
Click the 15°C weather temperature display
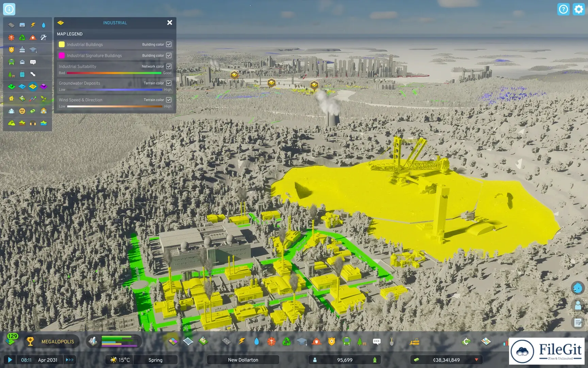120,359
